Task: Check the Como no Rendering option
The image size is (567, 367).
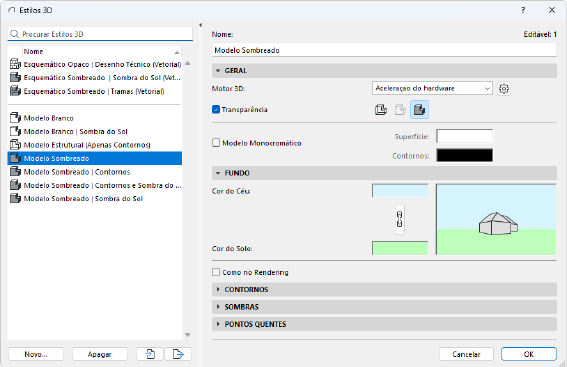Action: click(x=216, y=272)
